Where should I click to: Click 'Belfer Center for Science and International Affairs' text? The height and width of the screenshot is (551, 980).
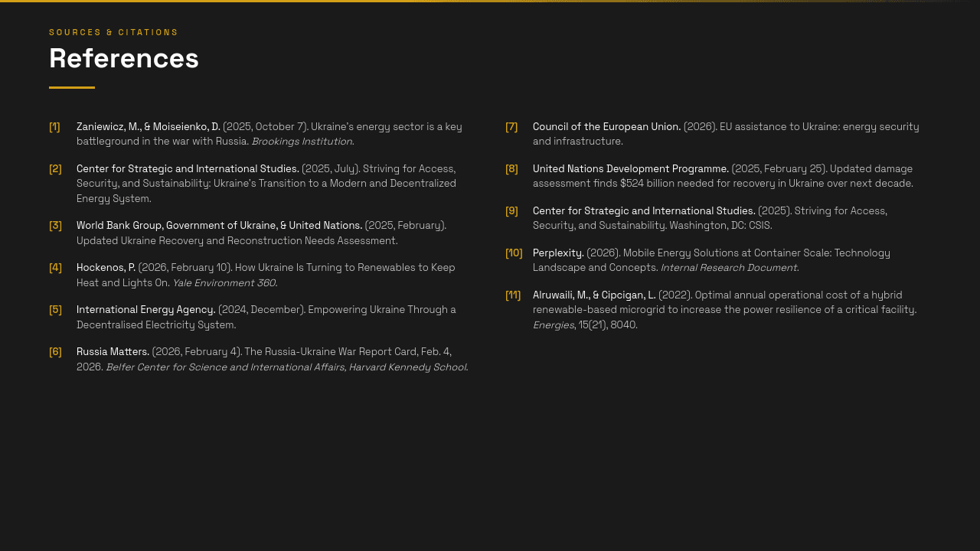(225, 367)
